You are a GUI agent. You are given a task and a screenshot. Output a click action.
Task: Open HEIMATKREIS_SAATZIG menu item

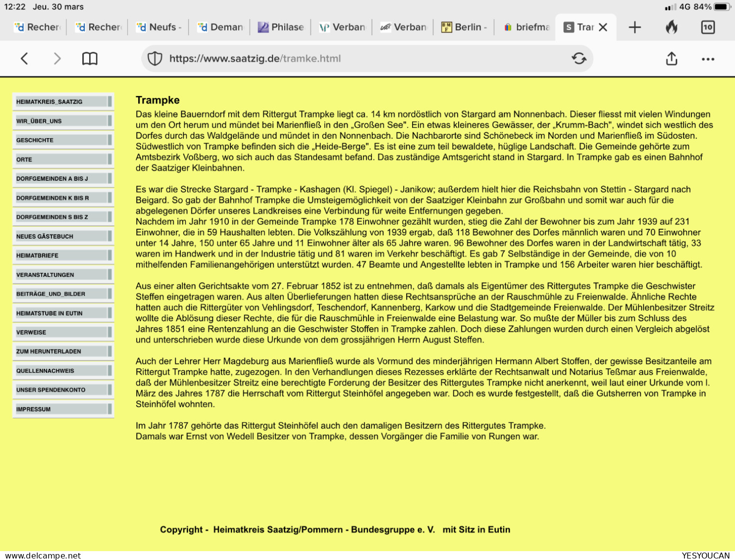click(x=63, y=102)
